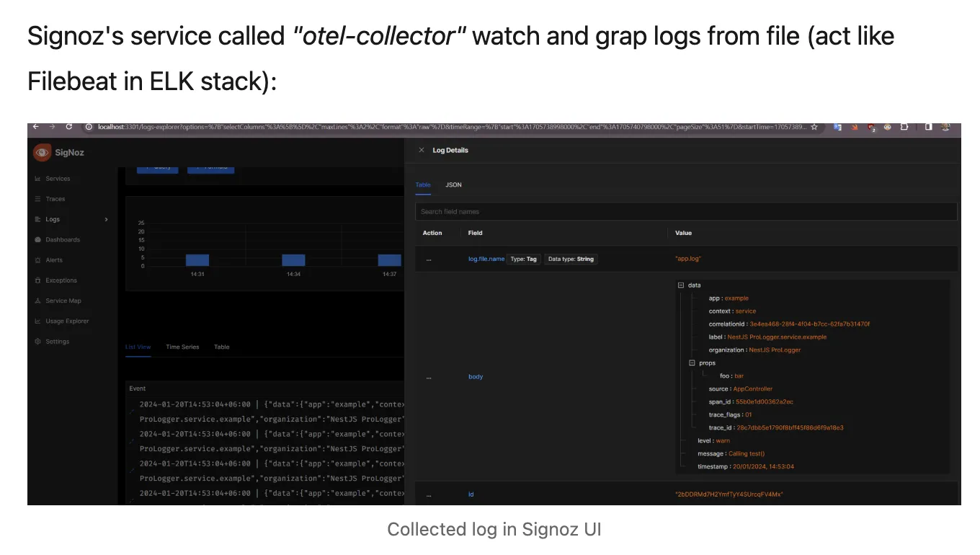Open the Traces menu item
The height and width of the screenshot is (555, 980).
point(55,199)
